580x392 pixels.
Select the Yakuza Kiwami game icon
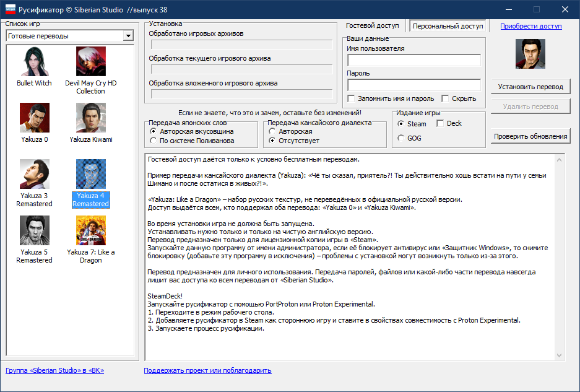click(90, 118)
